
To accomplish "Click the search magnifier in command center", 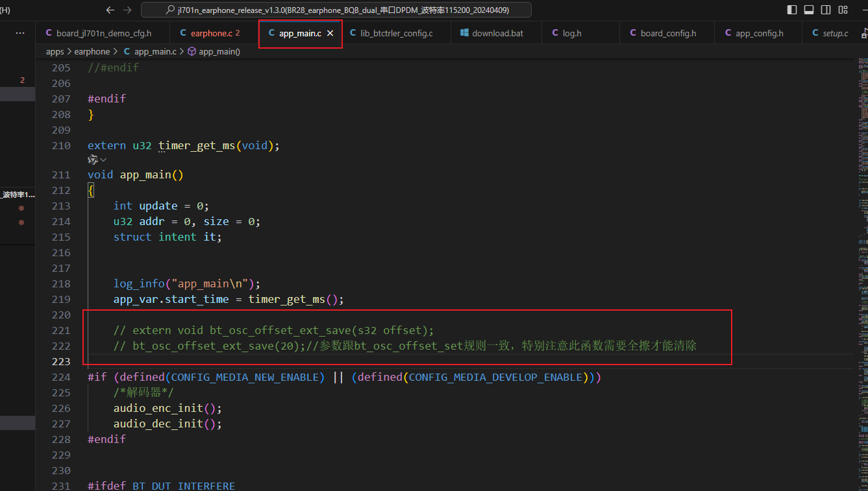I will [x=171, y=10].
